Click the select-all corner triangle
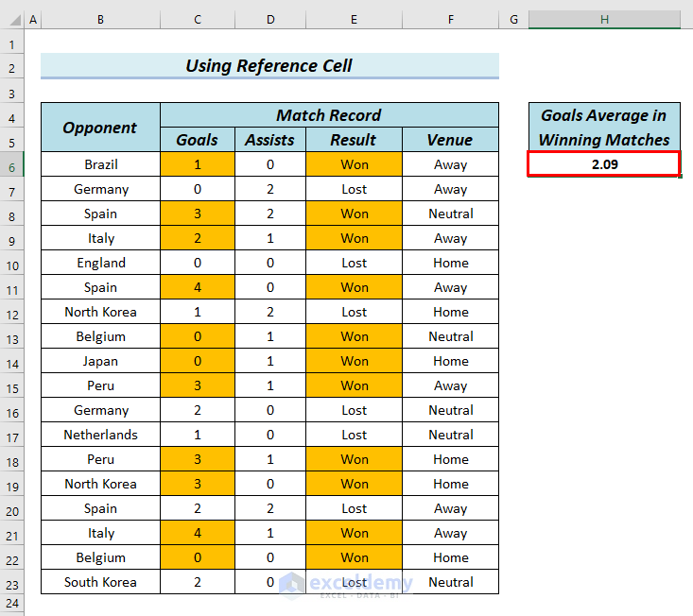Screen dimensions: 693x616 [x=15, y=20]
